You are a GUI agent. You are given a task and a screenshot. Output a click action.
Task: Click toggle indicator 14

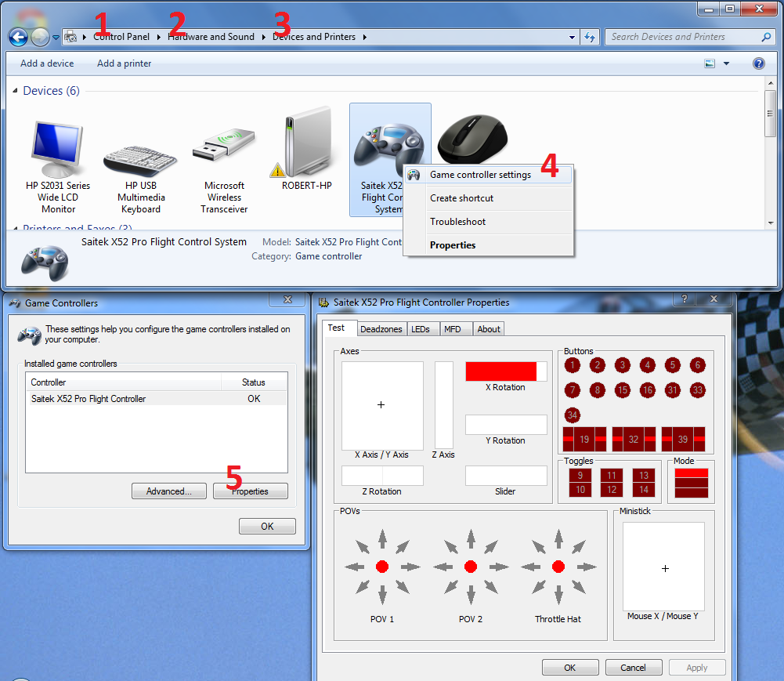pyautogui.click(x=644, y=489)
